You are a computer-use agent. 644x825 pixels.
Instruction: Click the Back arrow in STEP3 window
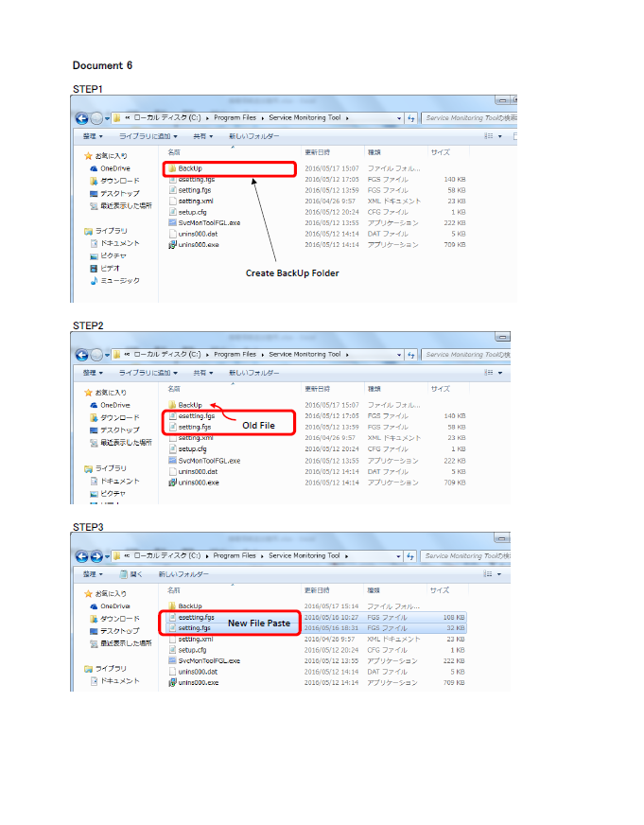pos(82,556)
